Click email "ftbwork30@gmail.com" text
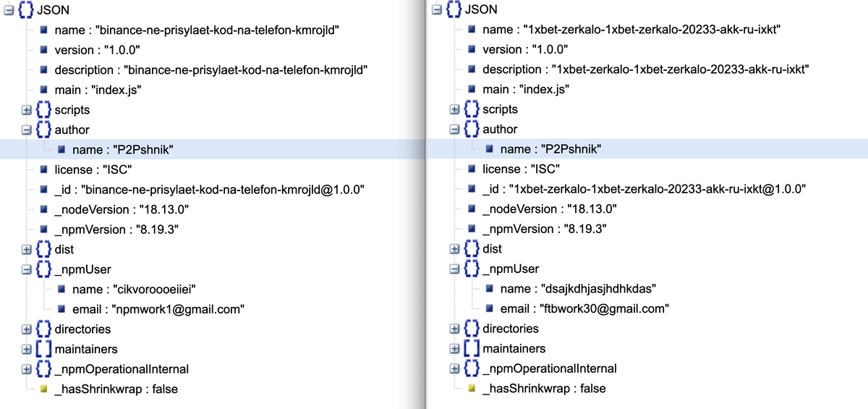This screenshot has width=868, height=409. [x=584, y=309]
